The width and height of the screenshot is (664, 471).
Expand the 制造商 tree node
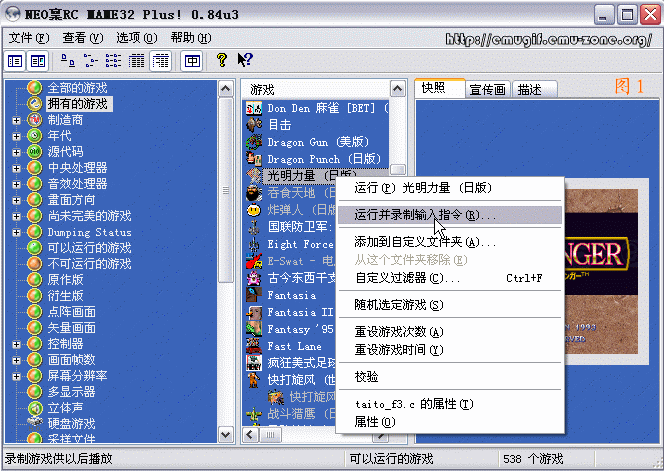point(17,120)
